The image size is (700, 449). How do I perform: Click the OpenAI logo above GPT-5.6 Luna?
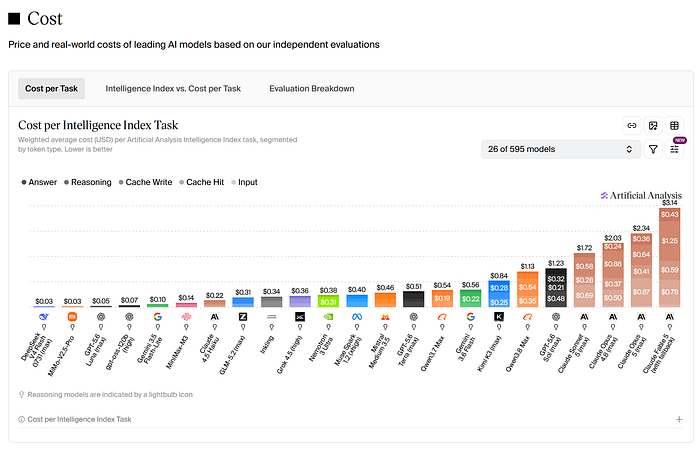point(101,317)
